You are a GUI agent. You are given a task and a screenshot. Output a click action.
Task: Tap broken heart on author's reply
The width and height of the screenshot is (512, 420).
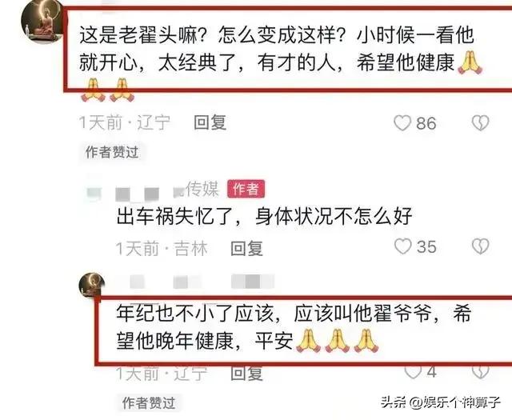pyautogui.click(x=480, y=246)
